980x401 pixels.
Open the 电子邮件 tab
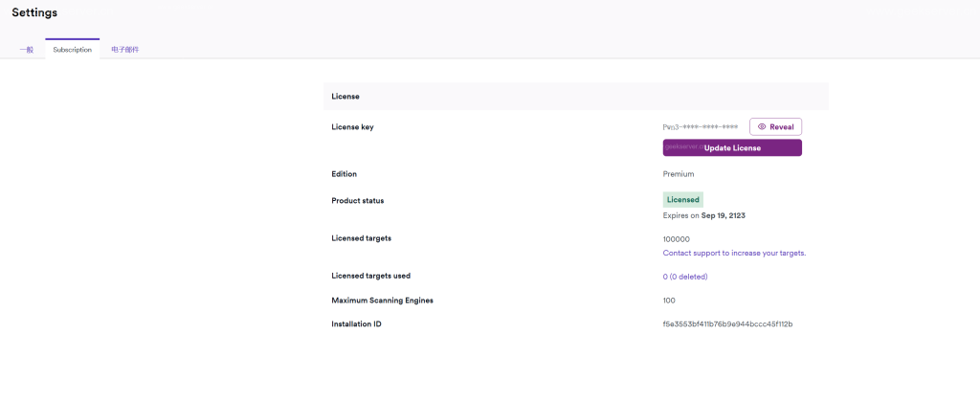pos(124,49)
